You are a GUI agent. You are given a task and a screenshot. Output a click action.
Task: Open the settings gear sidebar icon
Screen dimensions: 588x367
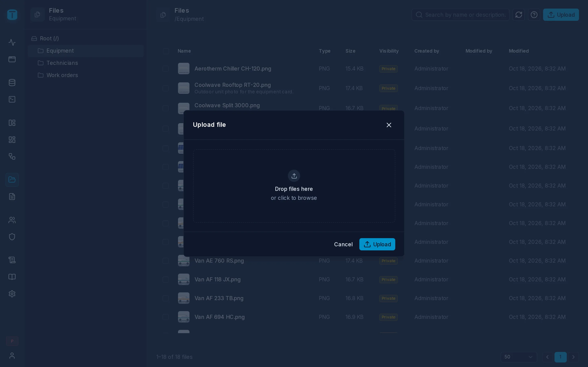[12, 294]
